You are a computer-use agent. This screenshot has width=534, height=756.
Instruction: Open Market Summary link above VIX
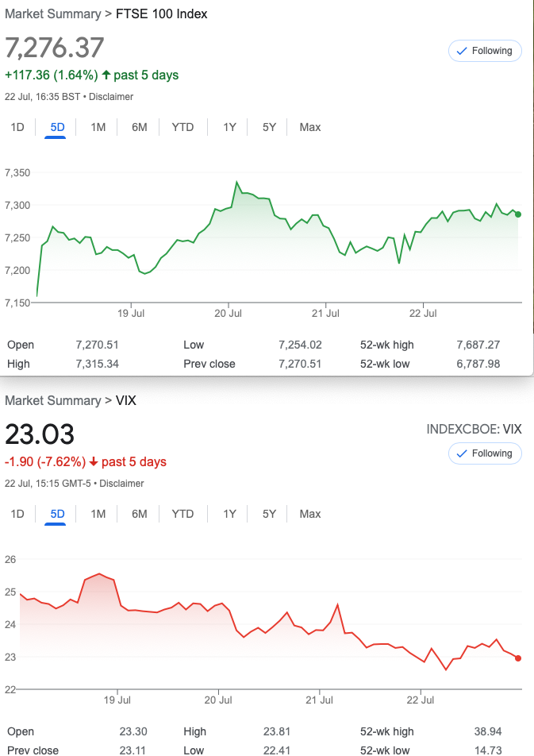(x=53, y=401)
